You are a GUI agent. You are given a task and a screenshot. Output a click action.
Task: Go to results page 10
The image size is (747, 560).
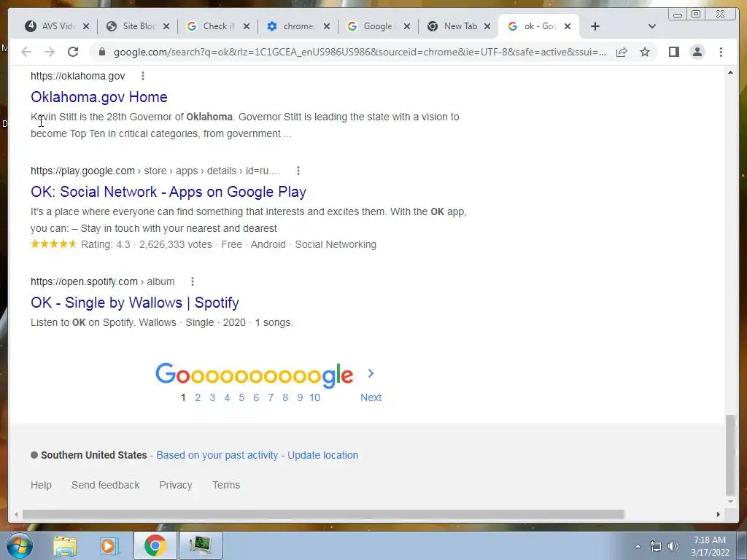click(x=314, y=397)
